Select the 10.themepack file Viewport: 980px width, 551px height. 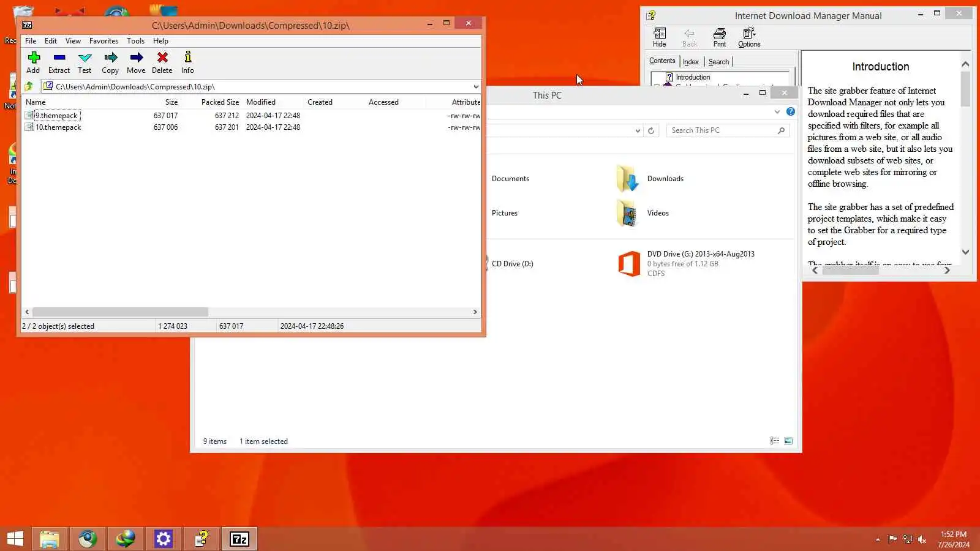(58, 127)
